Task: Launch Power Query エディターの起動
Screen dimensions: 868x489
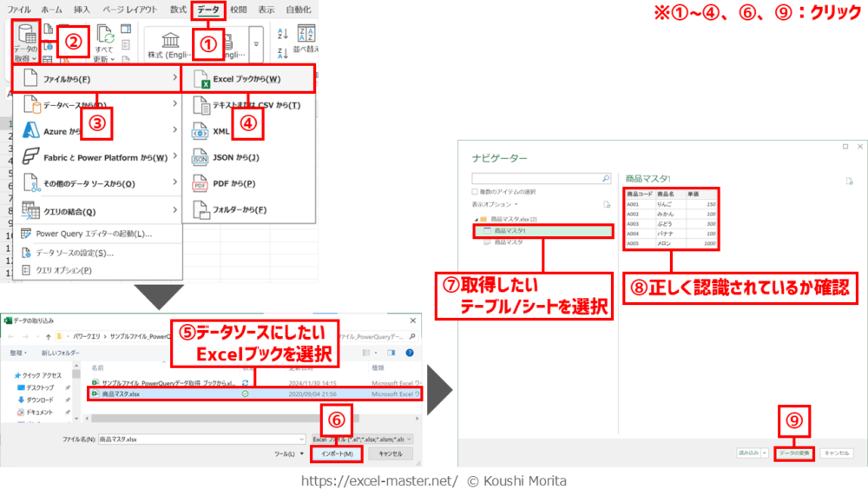Action: coord(94,233)
